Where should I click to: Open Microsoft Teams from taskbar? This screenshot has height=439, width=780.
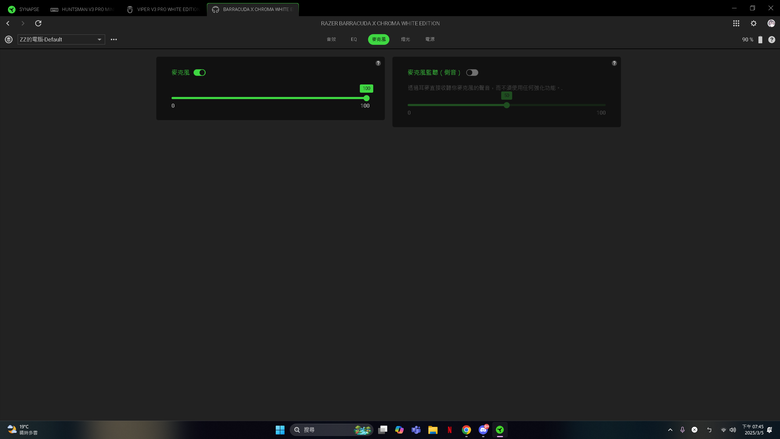click(x=416, y=430)
